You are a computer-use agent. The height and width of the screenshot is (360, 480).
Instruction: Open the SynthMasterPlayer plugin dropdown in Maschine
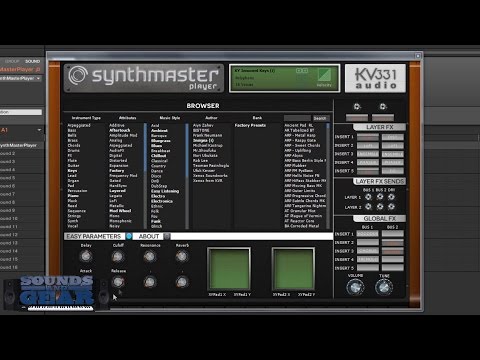[x=39, y=78]
